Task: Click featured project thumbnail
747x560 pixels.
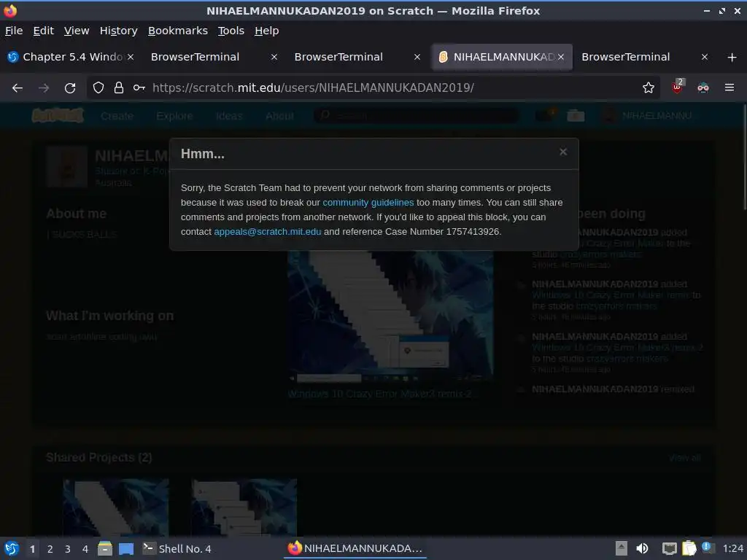Action: coord(390,315)
